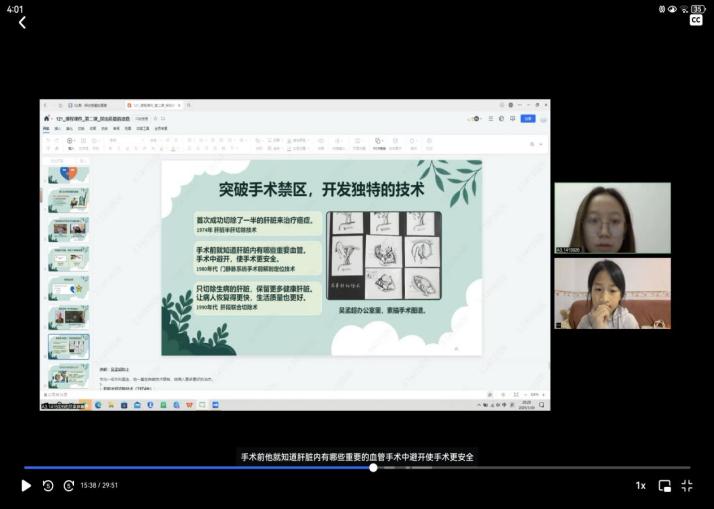Open the young girl's webcam feed
The image size is (714, 509).
612,294
